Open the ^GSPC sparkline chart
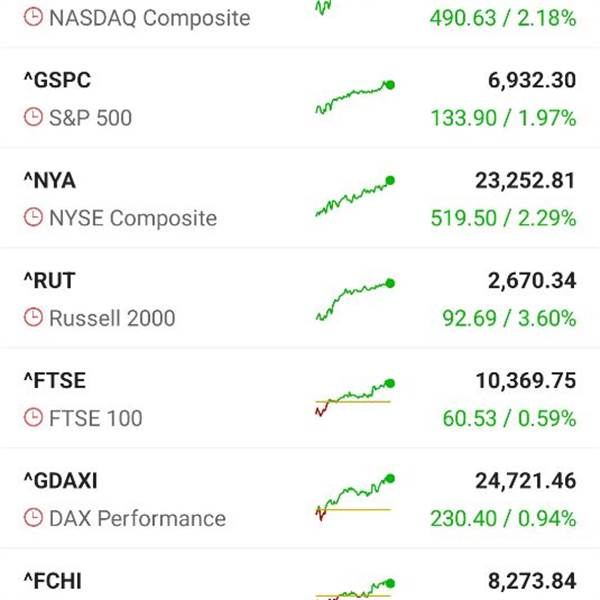The width and height of the screenshot is (600, 600). click(354, 99)
